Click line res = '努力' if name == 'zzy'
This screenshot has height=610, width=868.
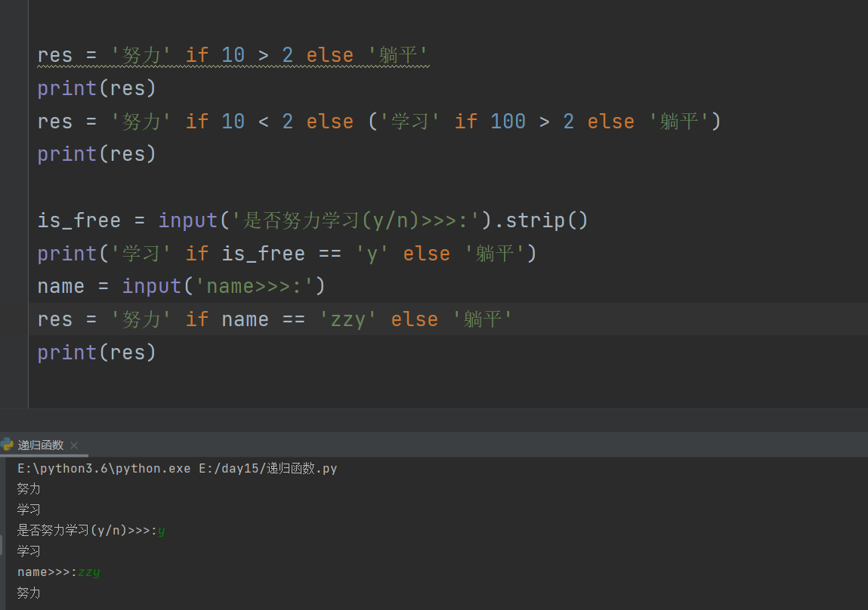click(x=275, y=319)
